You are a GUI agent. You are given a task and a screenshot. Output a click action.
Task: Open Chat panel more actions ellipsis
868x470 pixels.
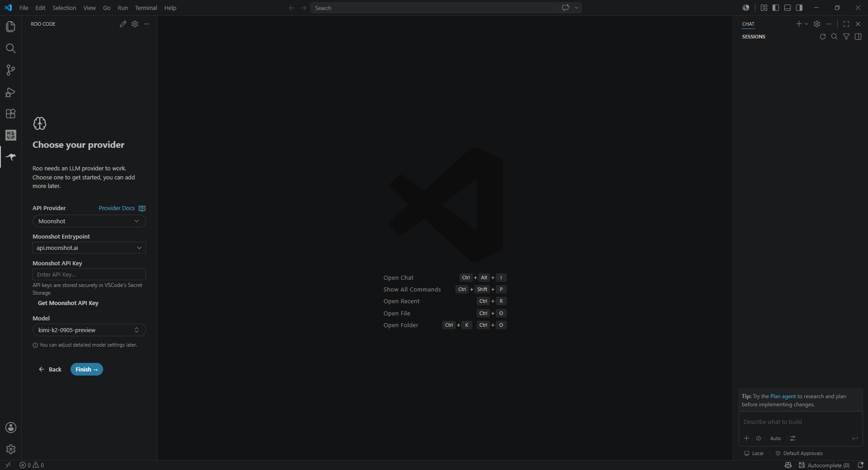click(829, 24)
